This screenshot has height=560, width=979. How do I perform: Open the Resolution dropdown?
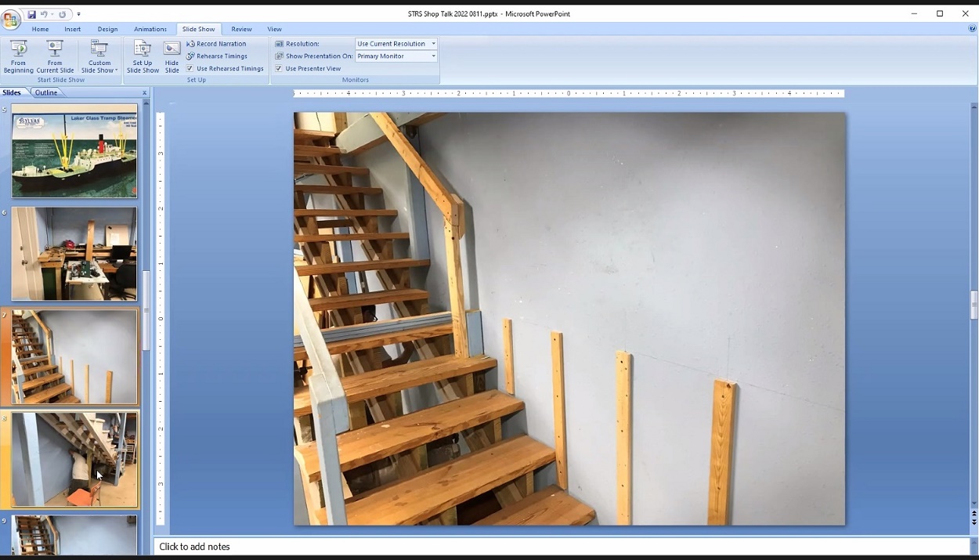(432, 43)
